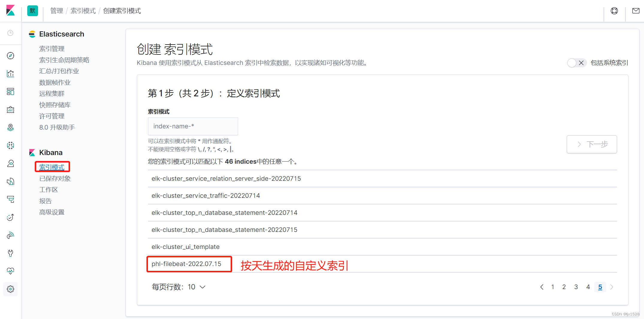Open the Recently viewed clock icon
The width and height of the screenshot is (644, 319).
(10, 33)
